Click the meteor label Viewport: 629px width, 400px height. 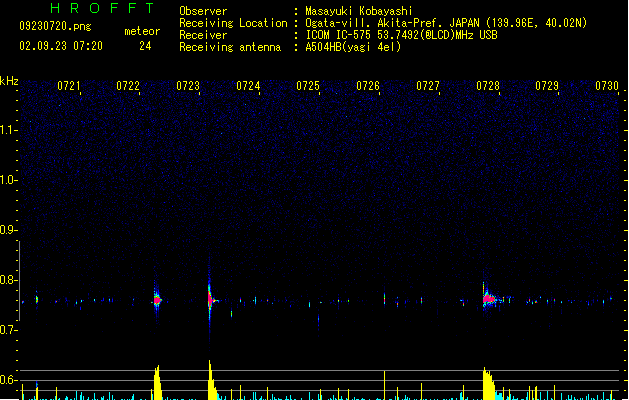tap(142, 31)
